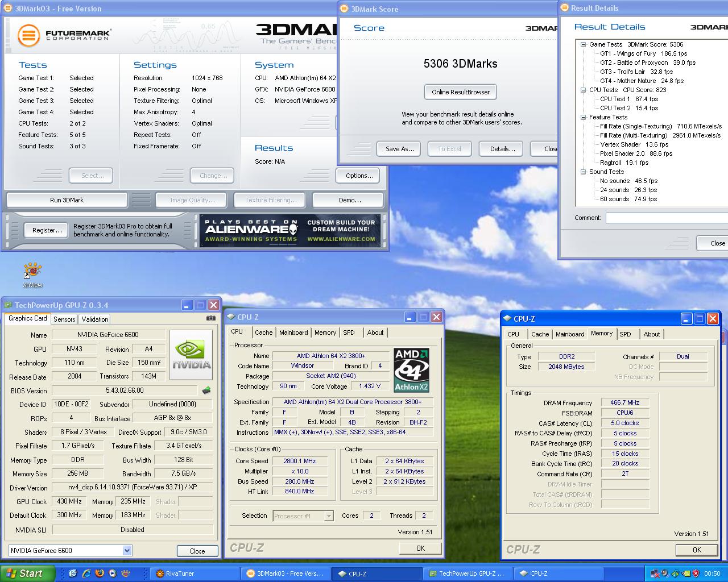The height and width of the screenshot is (582, 728).
Task: Click the Core Speed 2800.1 MHz value
Action: pyautogui.click(x=299, y=461)
